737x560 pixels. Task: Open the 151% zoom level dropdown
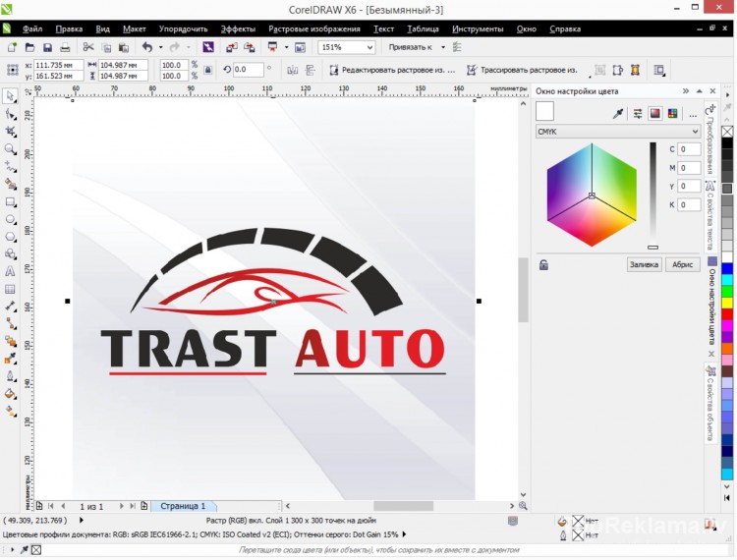[x=369, y=47]
